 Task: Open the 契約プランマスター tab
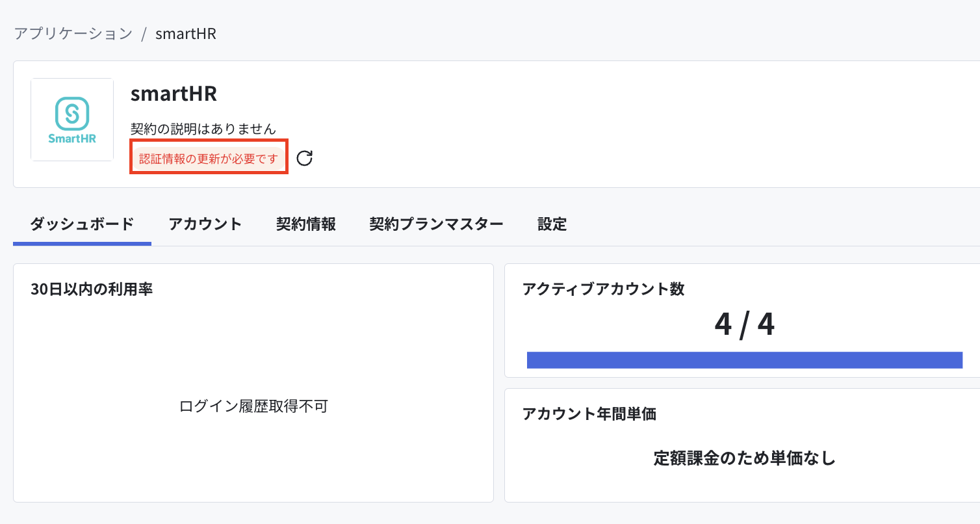click(437, 224)
